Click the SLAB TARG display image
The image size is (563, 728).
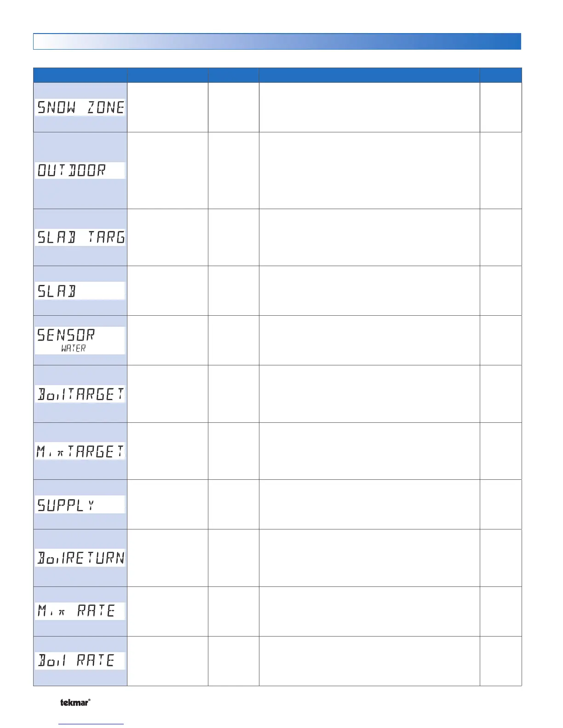[x=80, y=237]
